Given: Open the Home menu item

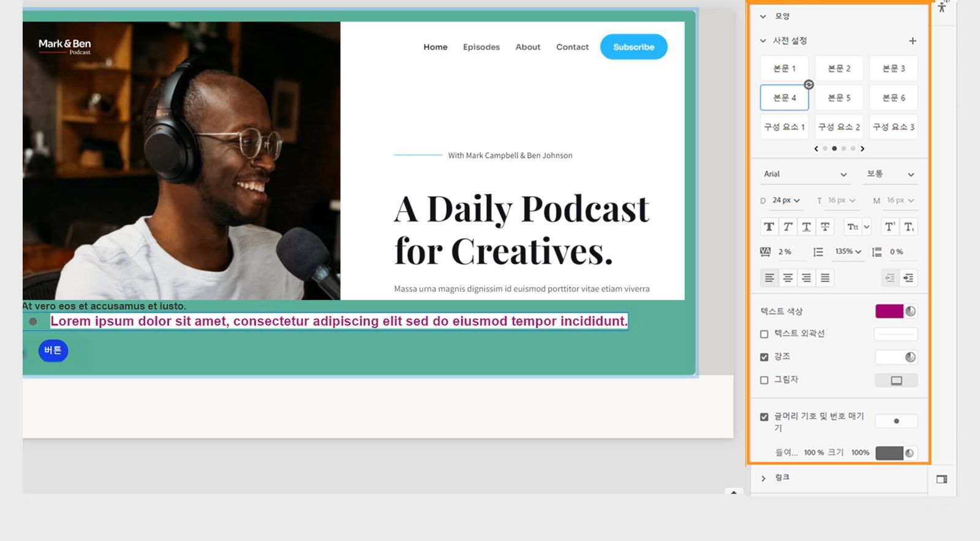Looking at the screenshot, I should pyautogui.click(x=435, y=47).
